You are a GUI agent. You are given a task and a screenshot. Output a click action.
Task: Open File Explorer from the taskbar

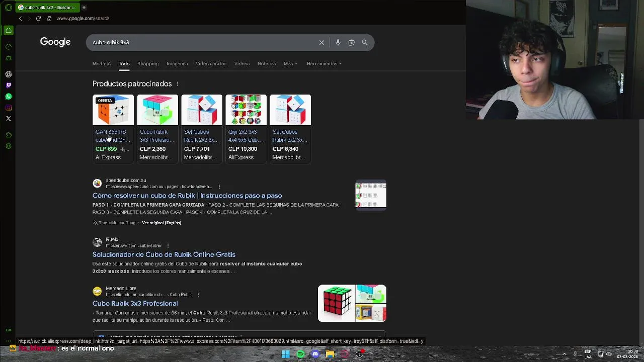click(x=330, y=354)
